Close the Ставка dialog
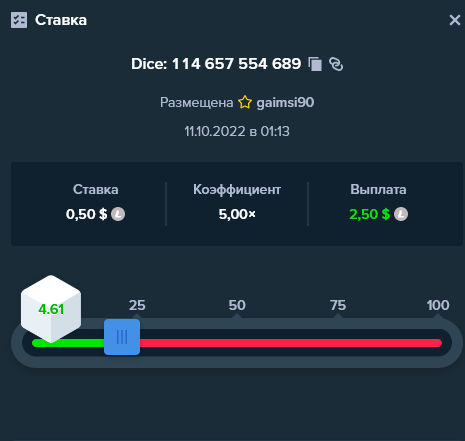 [x=455, y=20]
